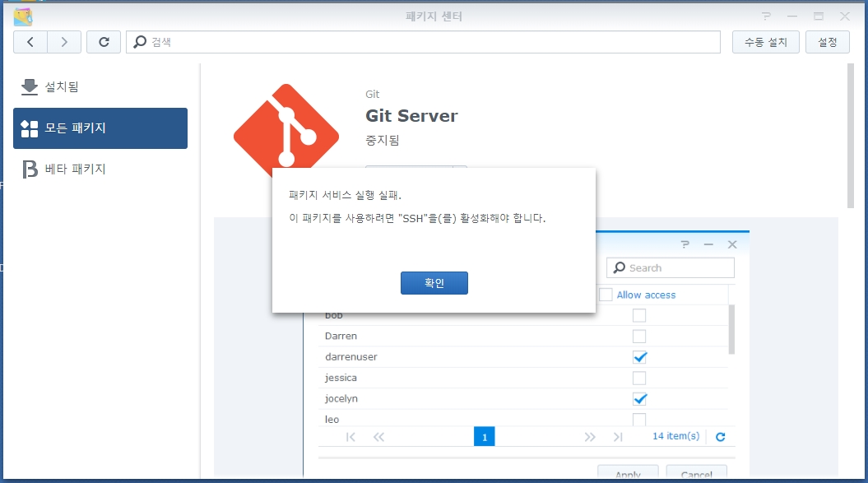This screenshot has height=483, width=868.
Task: Check Allow access for Darren
Action: 639,337
